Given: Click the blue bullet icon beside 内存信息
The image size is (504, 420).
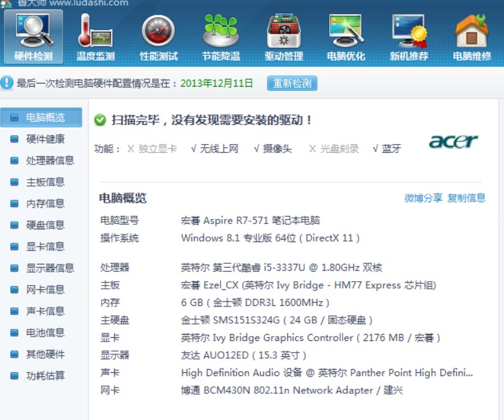Looking at the screenshot, I should point(15,203).
